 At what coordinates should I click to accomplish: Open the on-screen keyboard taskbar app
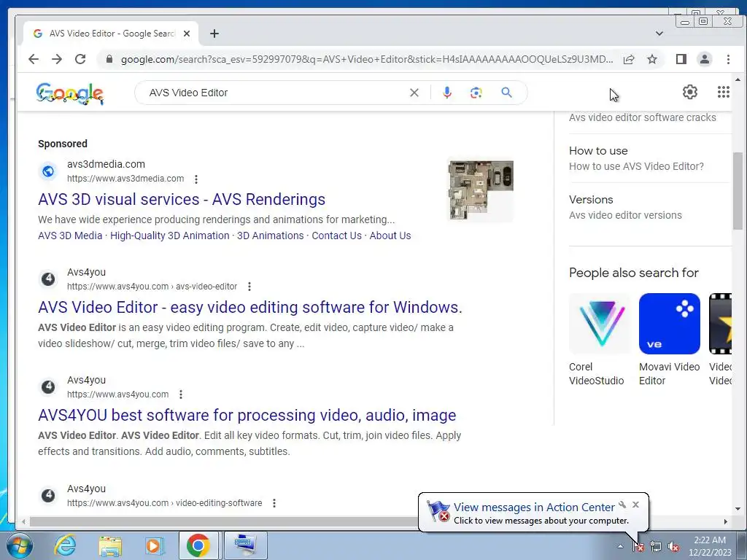[245, 545]
